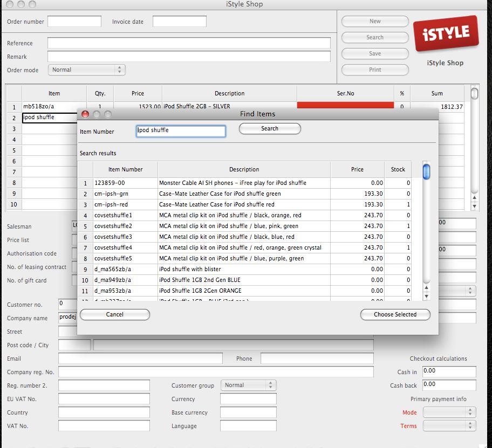Click the Invoice date field
The height and width of the screenshot is (448, 492).
pos(180,22)
